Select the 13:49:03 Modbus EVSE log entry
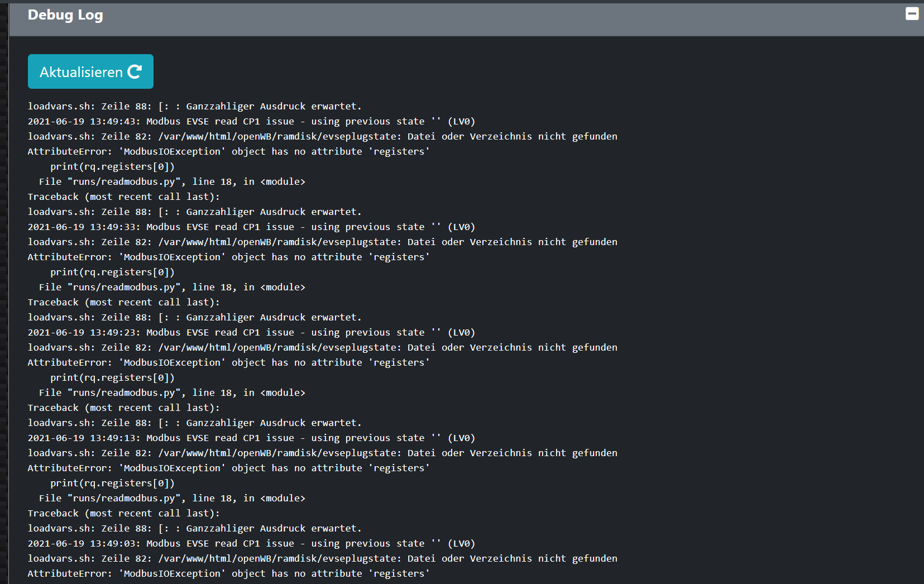This screenshot has height=584, width=924. click(x=251, y=543)
